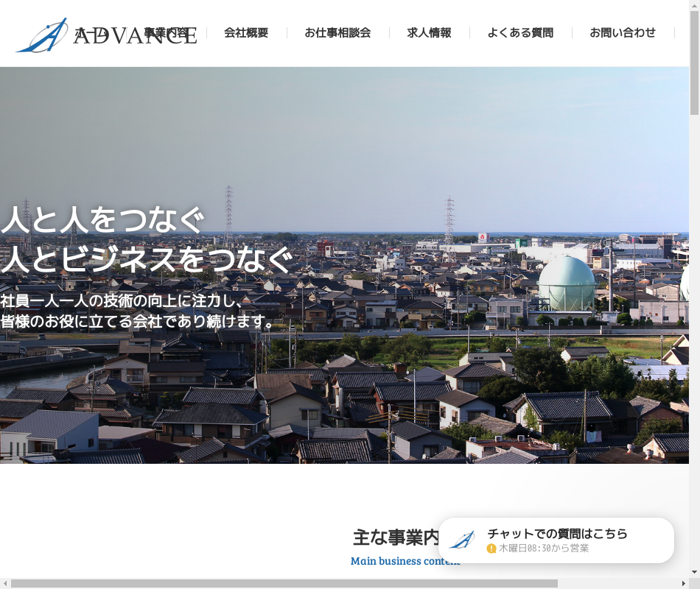Go to the 求人情報 page
The width and height of the screenshot is (700, 589).
click(429, 32)
